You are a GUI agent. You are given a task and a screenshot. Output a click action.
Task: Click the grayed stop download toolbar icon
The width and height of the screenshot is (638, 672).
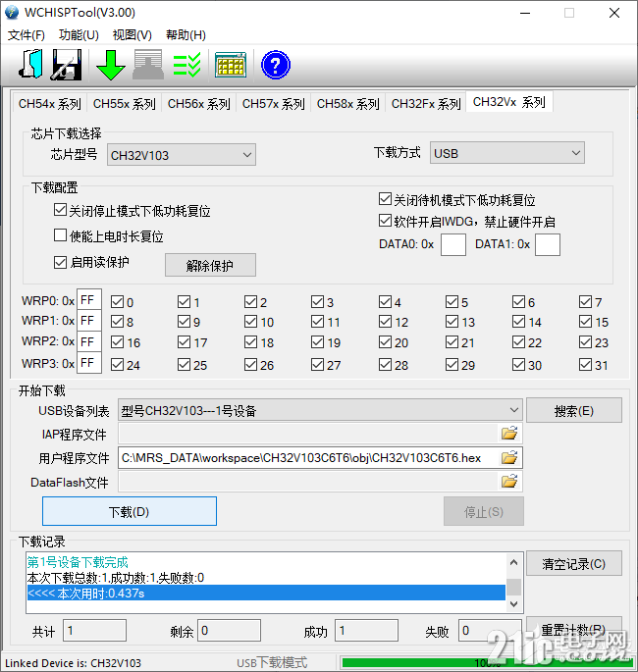[x=148, y=65]
